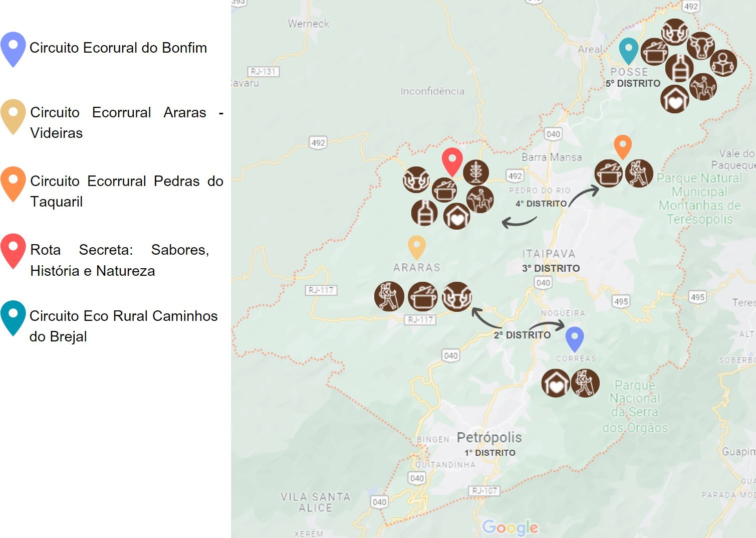Viewport: 756px width, 538px height.
Task: Click the Circuito Eco Rural Caminhos do Brejal label
Action: tap(124, 326)
